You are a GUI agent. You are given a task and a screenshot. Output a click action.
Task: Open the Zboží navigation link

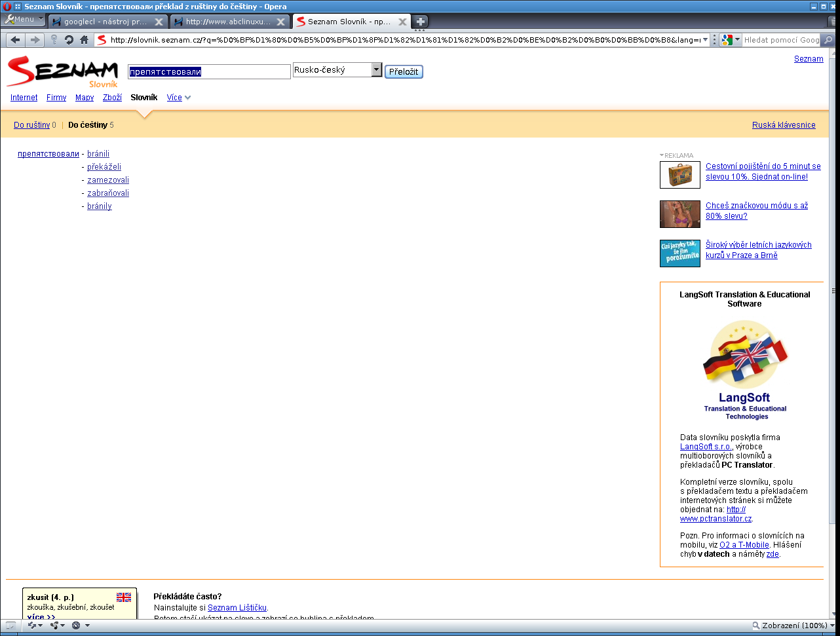pyautogui.click(x=112, y=98)
